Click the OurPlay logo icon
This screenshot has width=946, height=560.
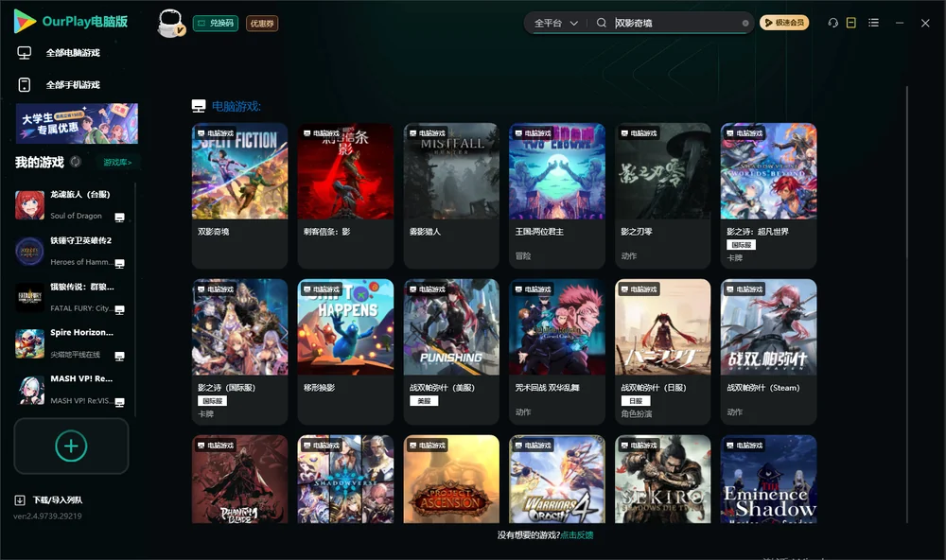point(25,21)
